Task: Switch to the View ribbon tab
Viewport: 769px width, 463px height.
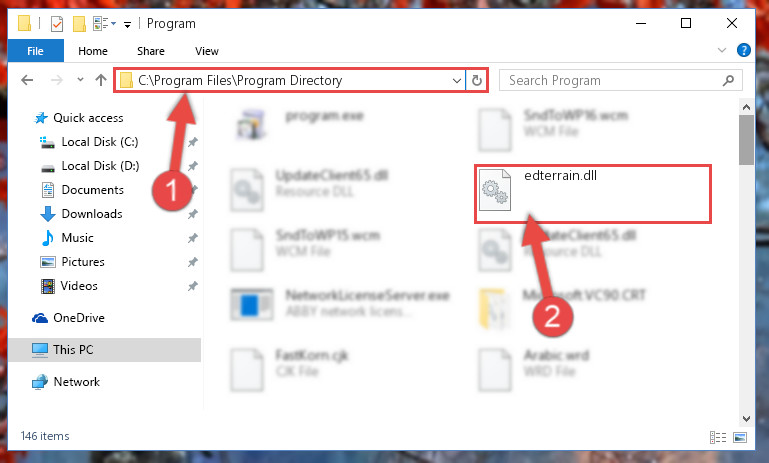Action: coord(206,51)
